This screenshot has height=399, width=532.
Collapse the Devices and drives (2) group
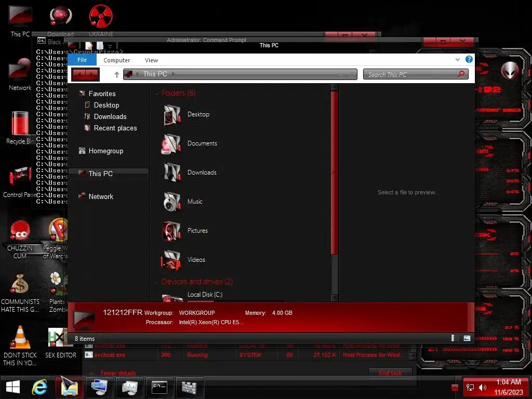click(156, 282)
